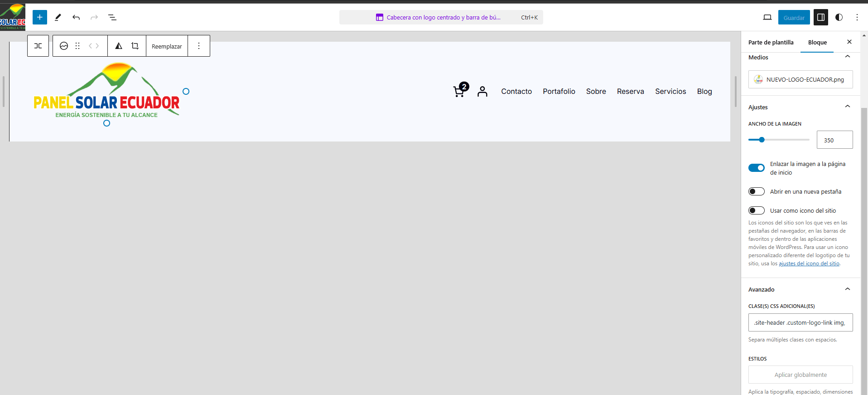
Task: Click the additional CSS classes field
Action: [x=800, y=322]
